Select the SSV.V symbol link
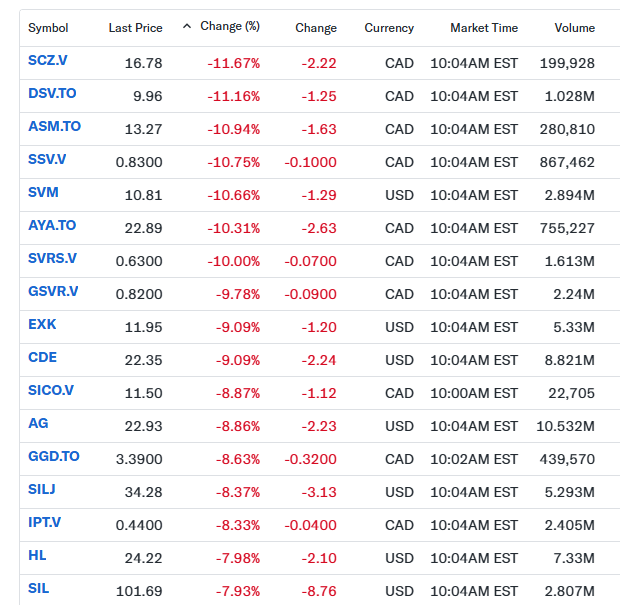The width and height of the screenshot is (620, 605). 47,161
